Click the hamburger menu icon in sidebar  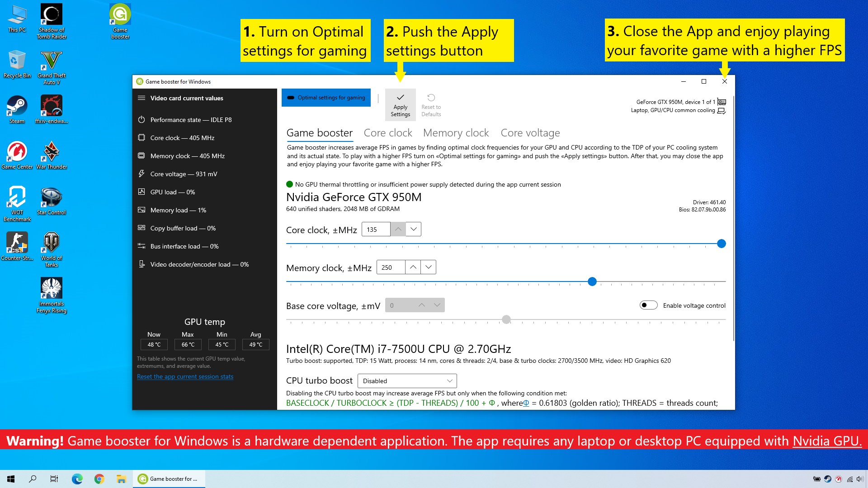tap(142, 98)
